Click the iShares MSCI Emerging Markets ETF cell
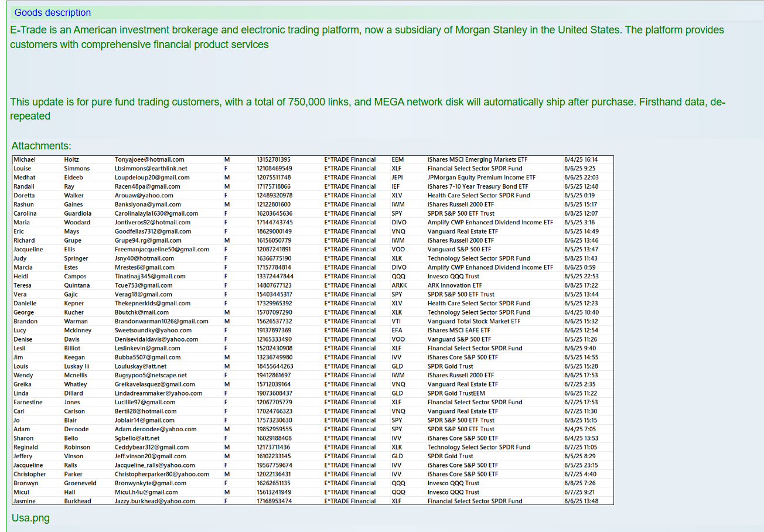The image size is (764, 532). pos(477,159)
